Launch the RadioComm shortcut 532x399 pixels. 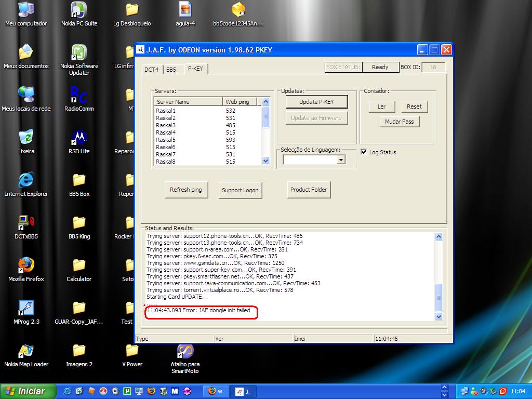click(79, 99)
